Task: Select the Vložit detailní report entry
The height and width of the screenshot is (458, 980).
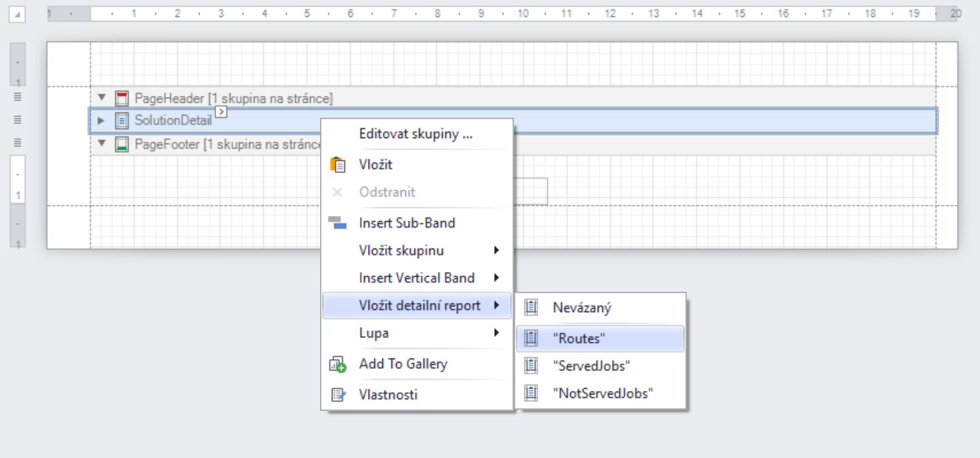Action: pyautogui.click(x=416, y=306)
